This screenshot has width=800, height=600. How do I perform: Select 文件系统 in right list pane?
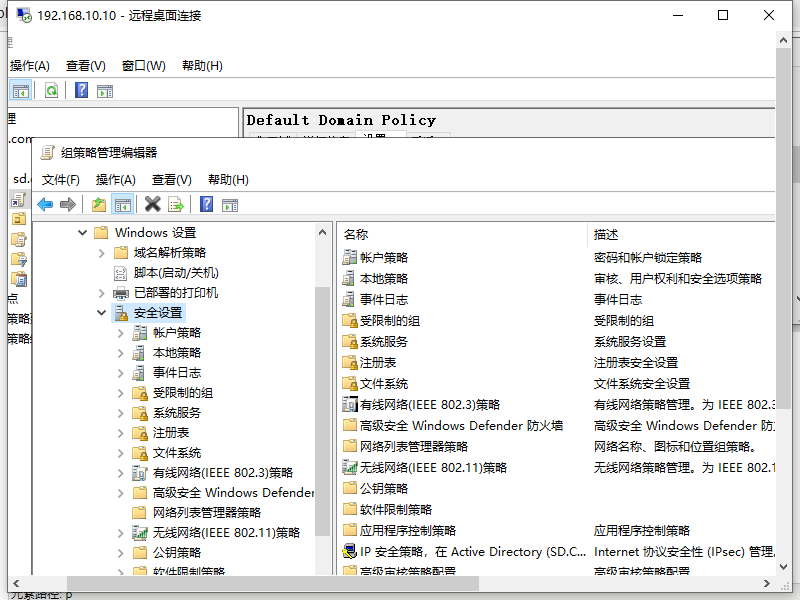click(384, 384)
